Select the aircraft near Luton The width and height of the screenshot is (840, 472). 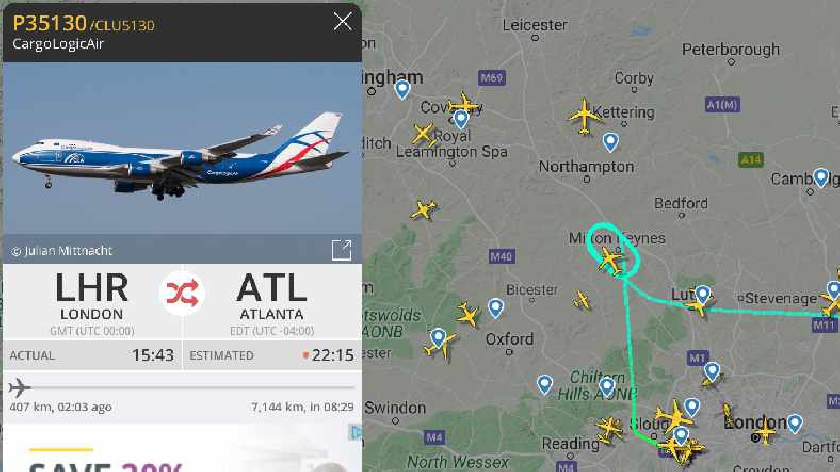click(698, 306)
